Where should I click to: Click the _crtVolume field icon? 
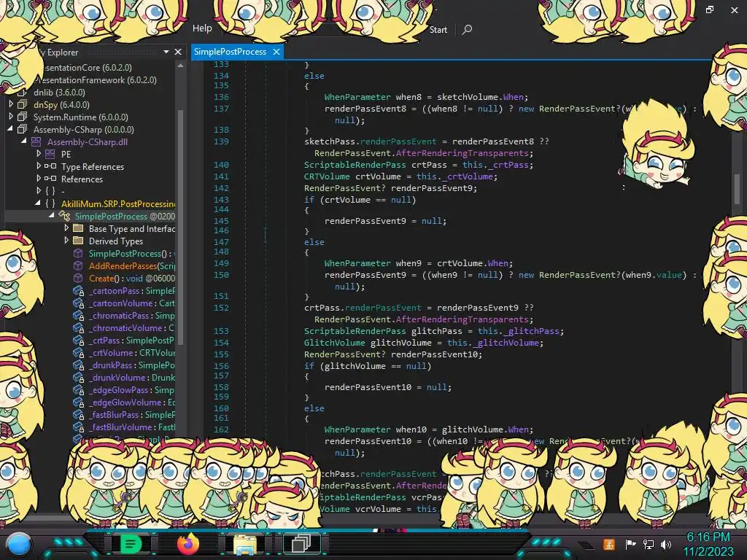pos(79,352)
